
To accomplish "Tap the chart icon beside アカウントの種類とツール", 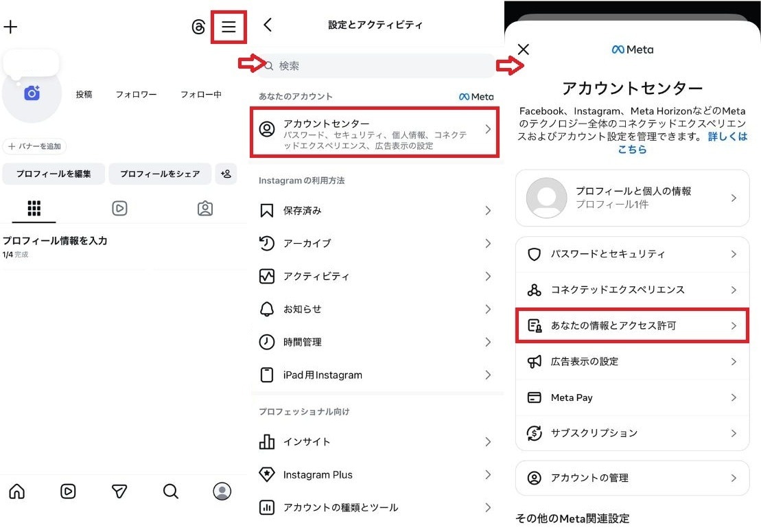I will coord(266,507).
